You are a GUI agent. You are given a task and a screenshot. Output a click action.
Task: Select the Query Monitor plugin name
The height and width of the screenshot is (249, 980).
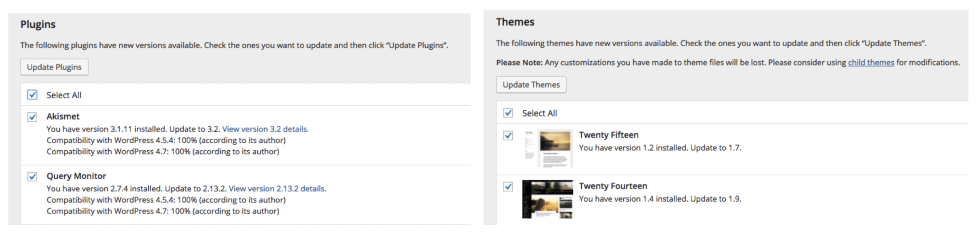(76, 176)
